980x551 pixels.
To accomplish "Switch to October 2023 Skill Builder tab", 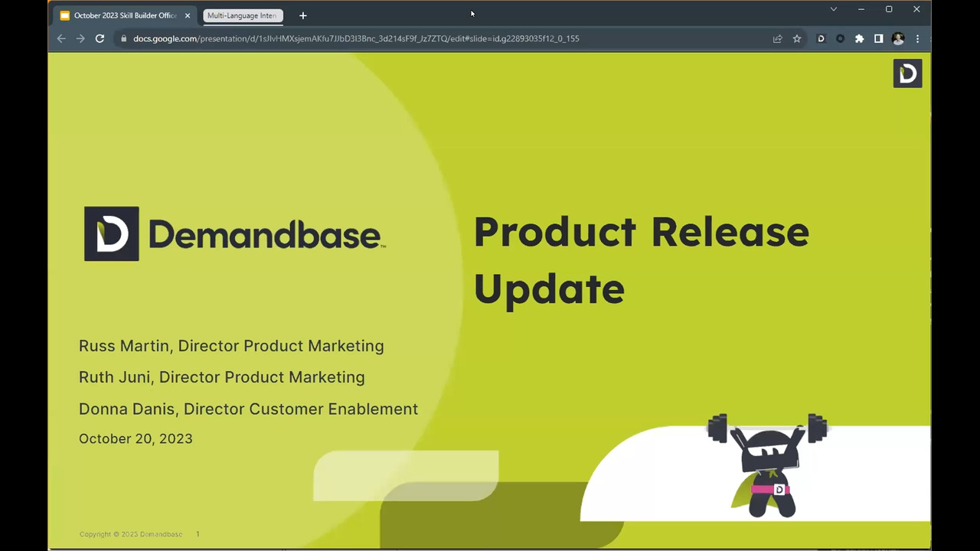I will (x=119, y=15).
